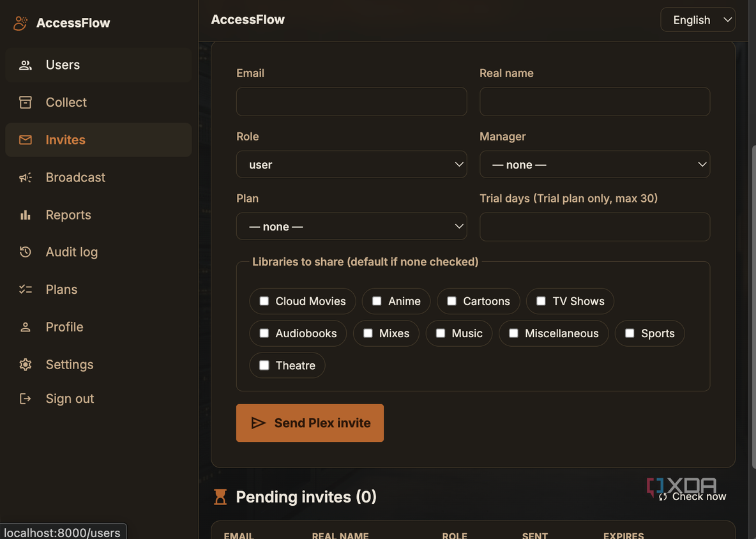Tick the Miscellaneous library checkbox
This screenshot has height=539, width=756.
513,333
